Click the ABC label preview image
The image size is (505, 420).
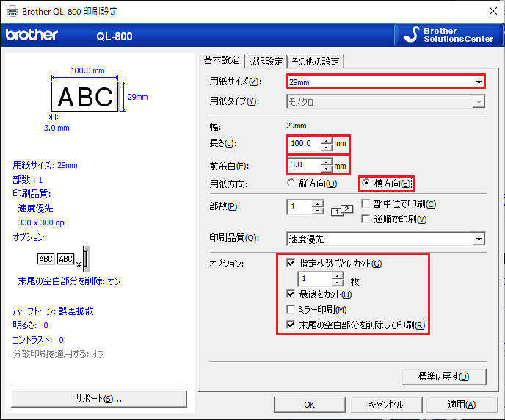(x=86, y=96)
